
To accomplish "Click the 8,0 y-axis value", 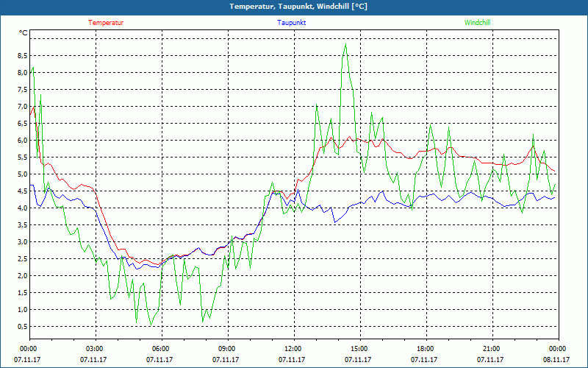I will coord(23,72).
